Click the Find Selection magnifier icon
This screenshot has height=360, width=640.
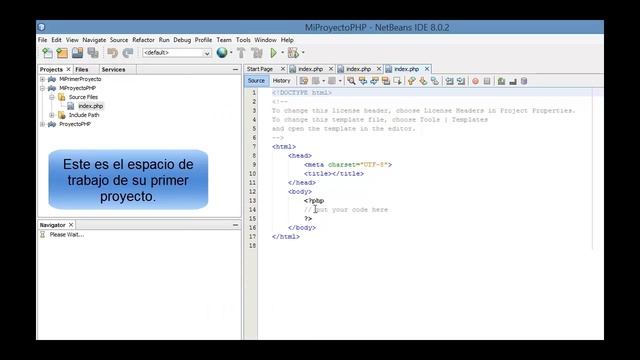(351, 81)
